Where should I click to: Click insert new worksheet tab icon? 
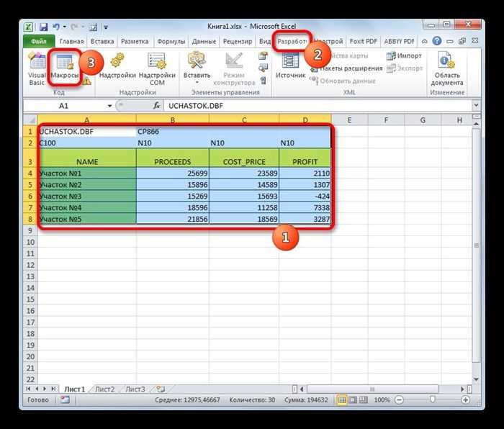(161, 389)
